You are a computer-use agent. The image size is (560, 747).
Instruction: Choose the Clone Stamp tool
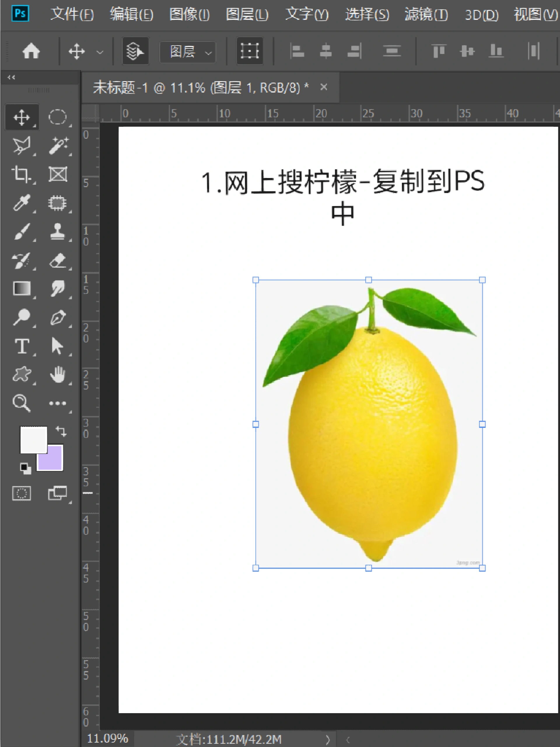coord(57,232)
